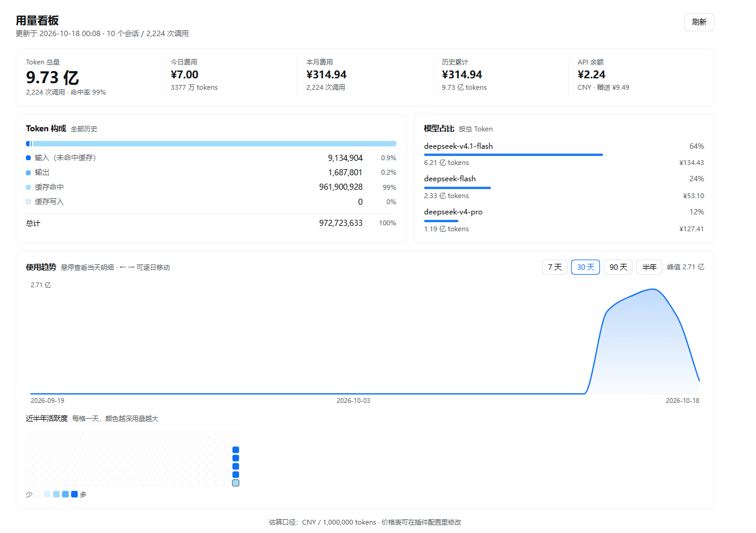Screen dimensions: 756x533
Task: Click the 模型占比 heading
Action: point(439,129)
